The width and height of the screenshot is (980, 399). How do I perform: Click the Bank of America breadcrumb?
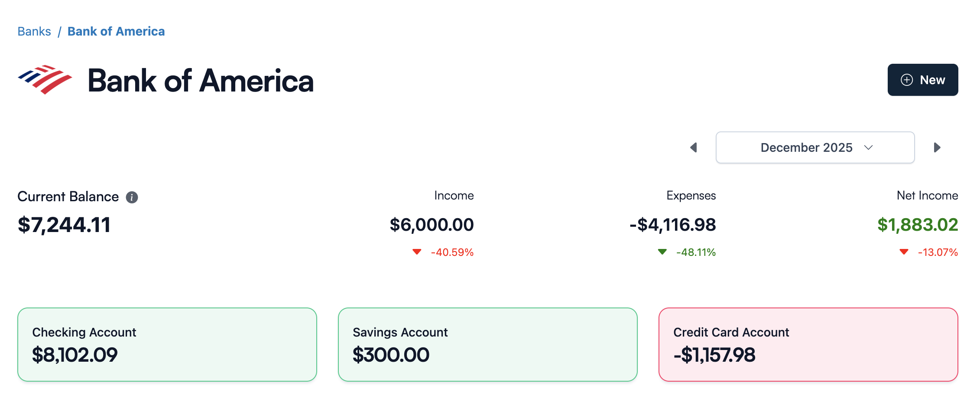click(116, 31)
